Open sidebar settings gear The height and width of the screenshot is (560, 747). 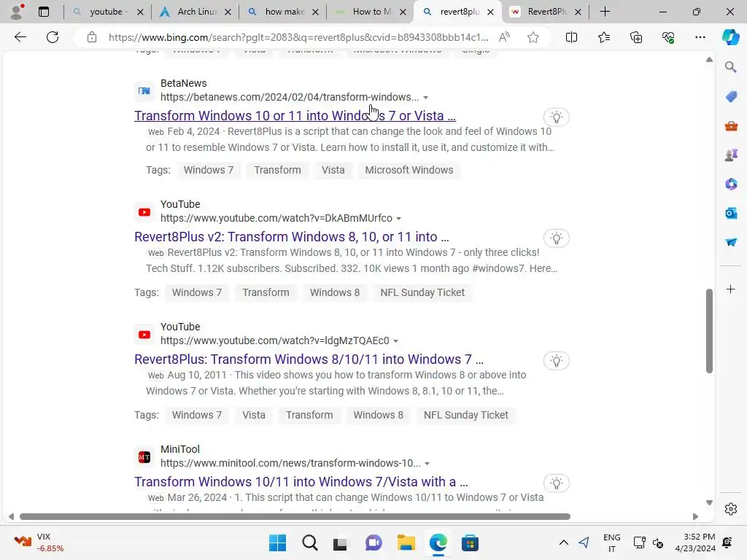tap(730, 509)
